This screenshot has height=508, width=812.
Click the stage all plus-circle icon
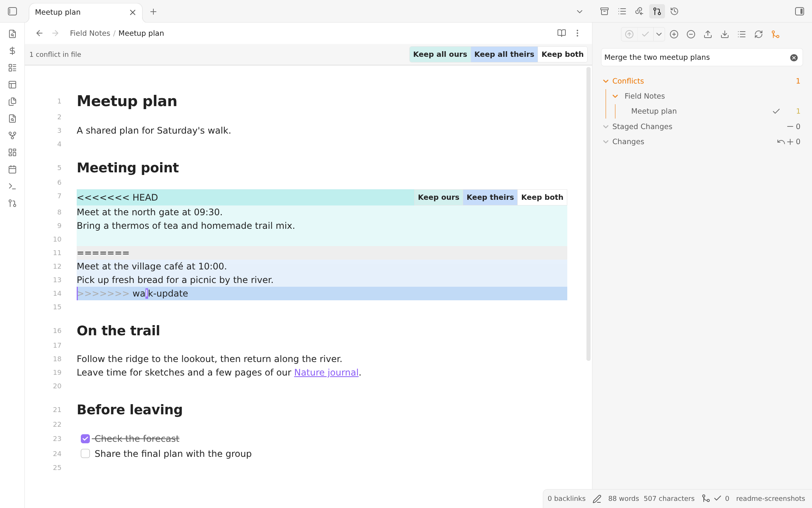point(674,34)
